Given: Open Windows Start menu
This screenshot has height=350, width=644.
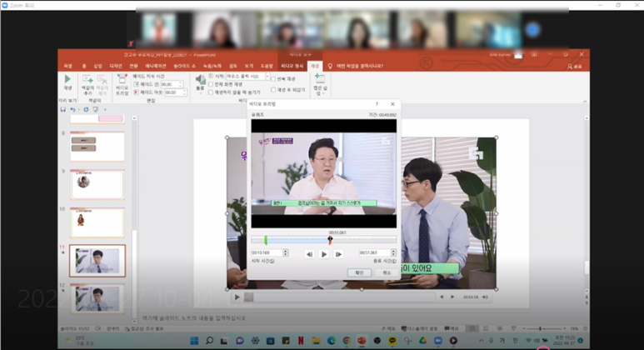Looking at the screenshot, I should (194, 341).
